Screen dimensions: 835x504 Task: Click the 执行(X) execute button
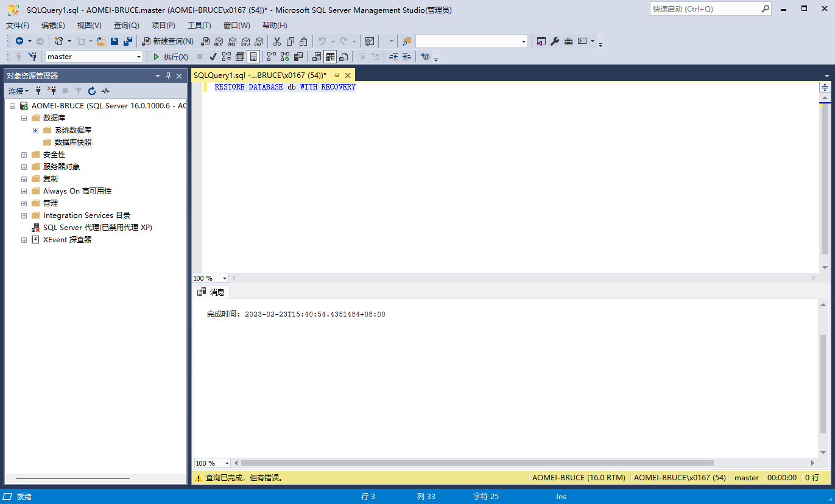[170, 57]
